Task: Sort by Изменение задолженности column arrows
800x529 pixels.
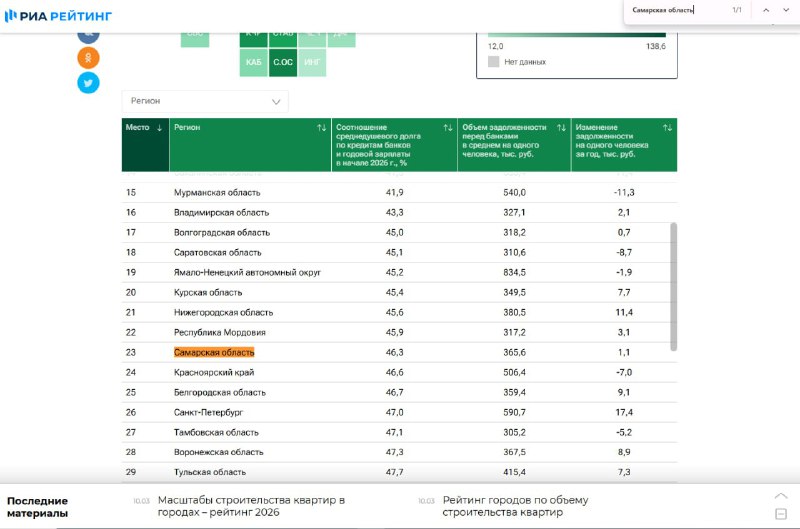Action: click(x=667, y=128)
